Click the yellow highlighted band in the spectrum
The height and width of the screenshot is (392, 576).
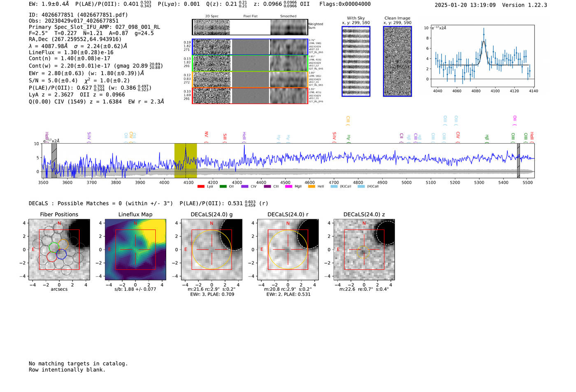[x=186, y=160]
